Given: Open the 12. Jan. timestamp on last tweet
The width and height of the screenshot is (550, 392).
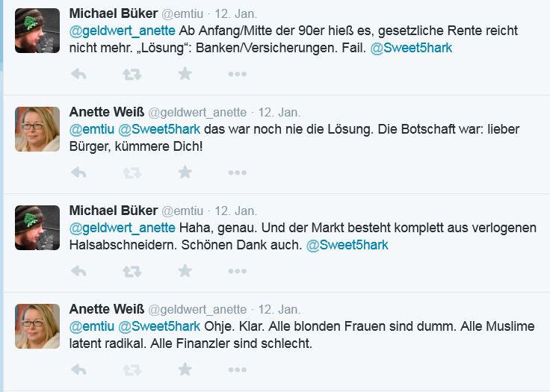Looking at the screenshot, I should [x=279, y=310].
